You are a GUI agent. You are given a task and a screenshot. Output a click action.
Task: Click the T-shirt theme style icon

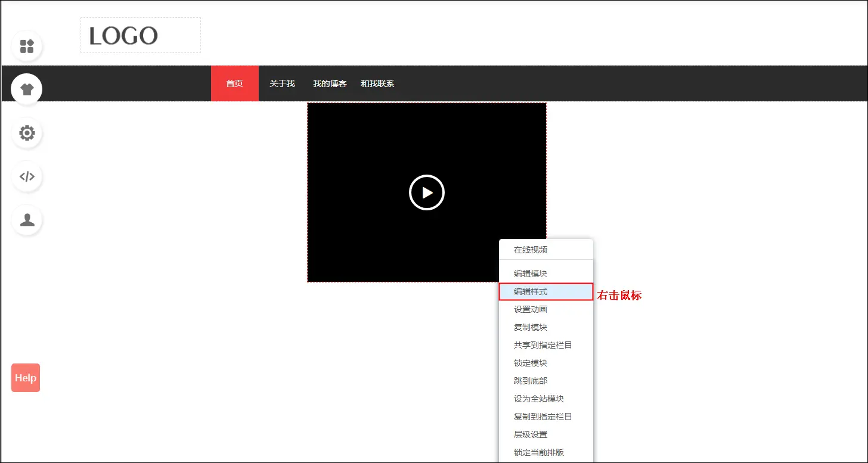(27, 90)
